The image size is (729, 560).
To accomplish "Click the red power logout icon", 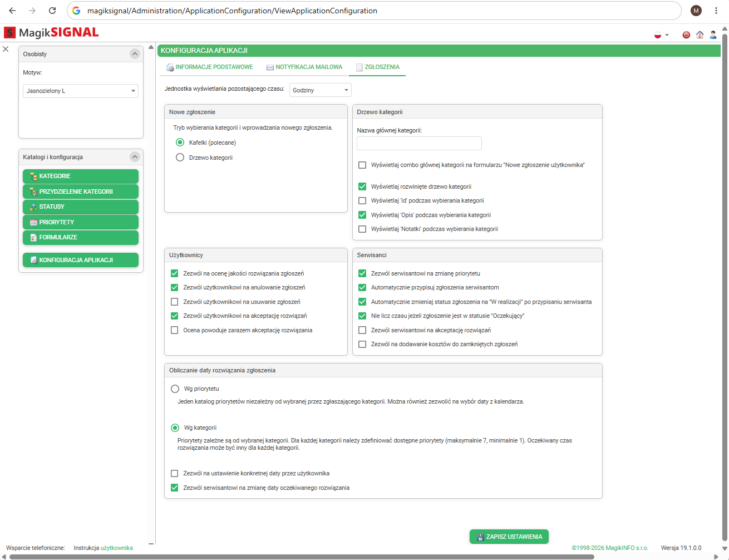I will coord(686,35).
